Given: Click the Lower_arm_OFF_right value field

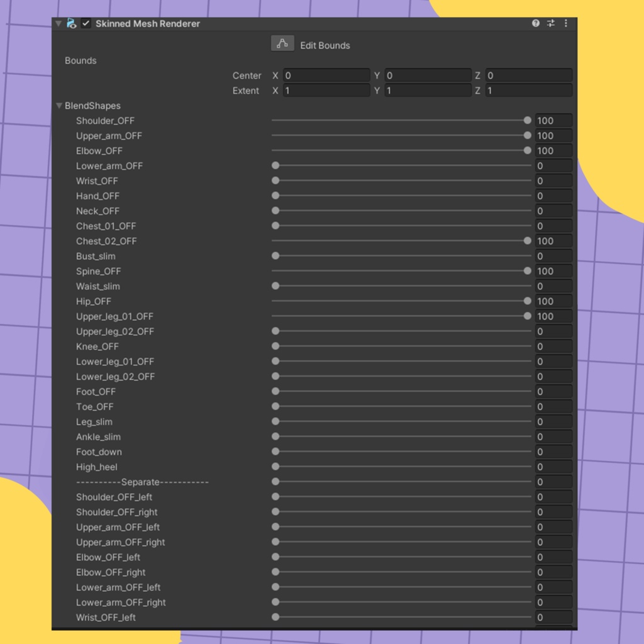Looking at the screenshot, I should (x=553, y=602).
